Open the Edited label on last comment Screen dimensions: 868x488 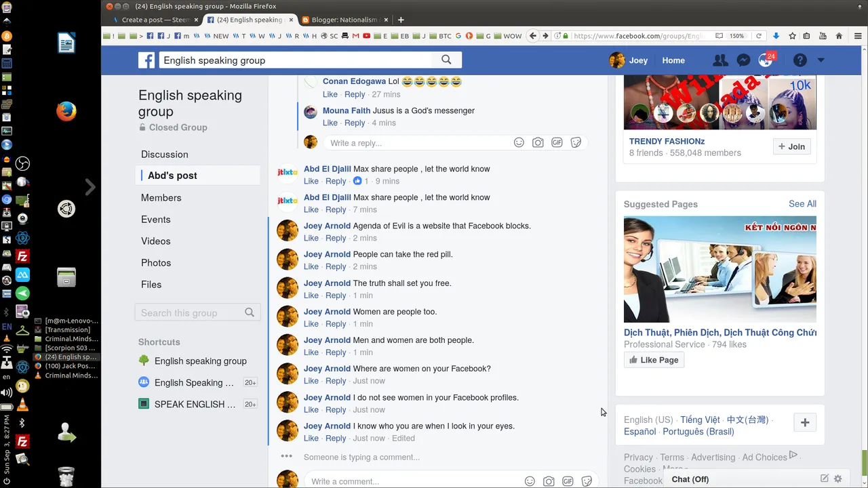coord(403,439)
